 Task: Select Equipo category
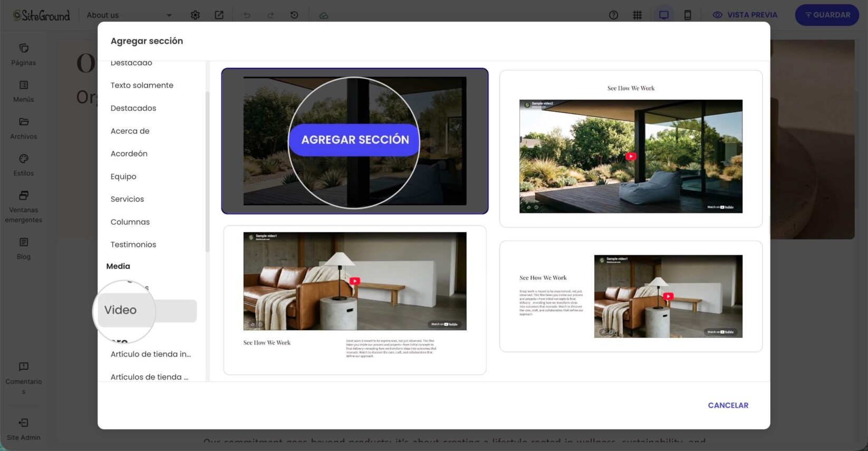[x=123, y=177]
